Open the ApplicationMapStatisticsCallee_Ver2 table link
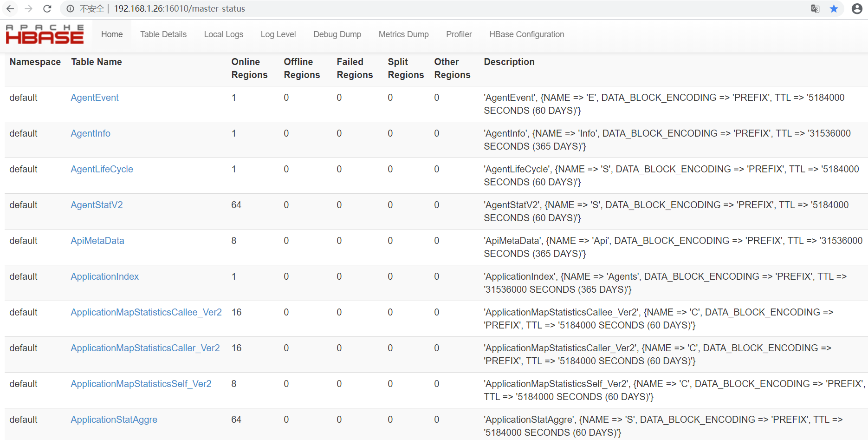868x440 pixels. pyautogui.click(x=146, y=312)
